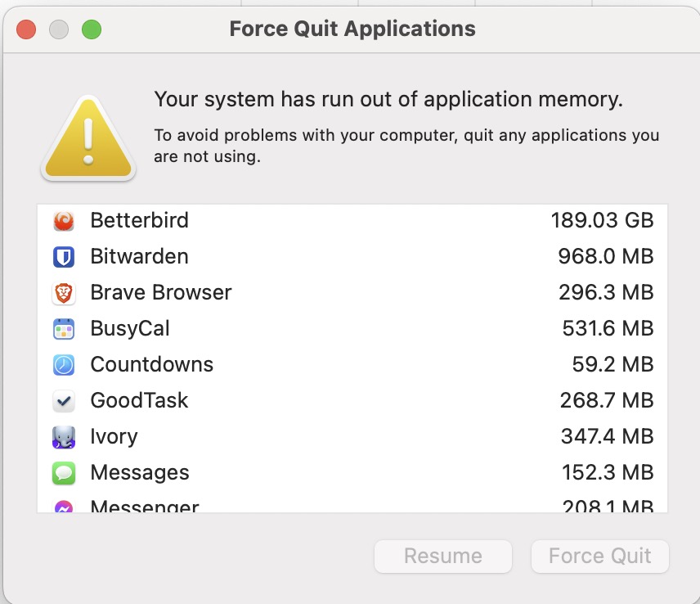Click the Bitwarden shield icon
The width and height of the screenshot is (700, 604).
coord(64,257)
